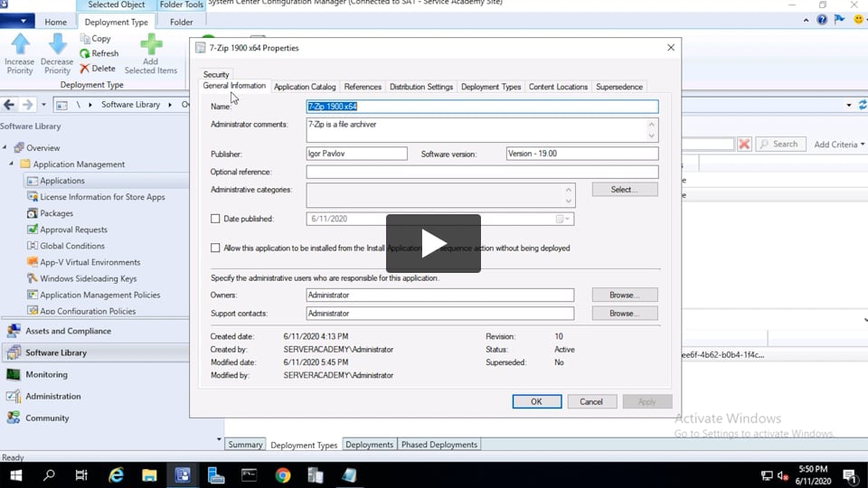
Task: Click into the Optional reference field
Action: [x=482, y=172]
